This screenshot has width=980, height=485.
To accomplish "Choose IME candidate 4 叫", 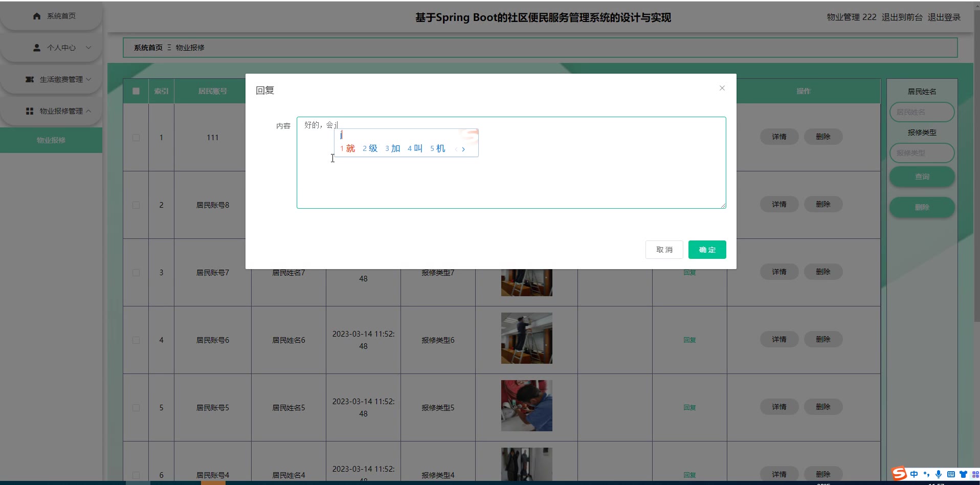I will [415, 148].
